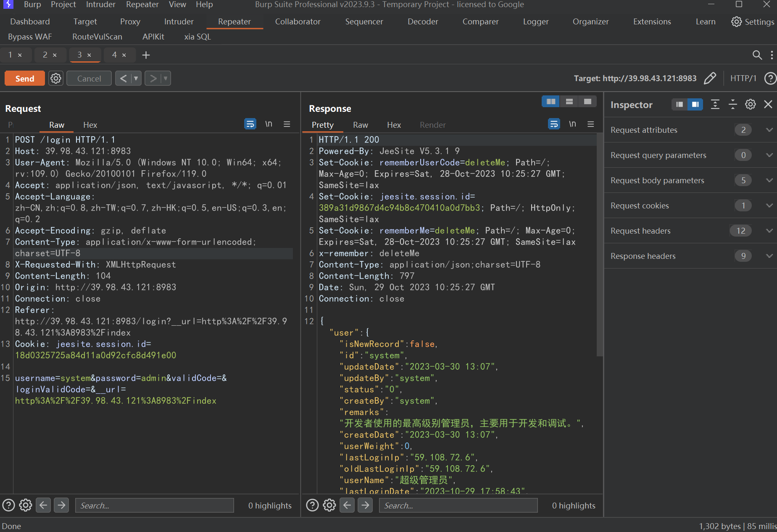
Task: Expand all Inspector sections
Action: pos(715,105)
